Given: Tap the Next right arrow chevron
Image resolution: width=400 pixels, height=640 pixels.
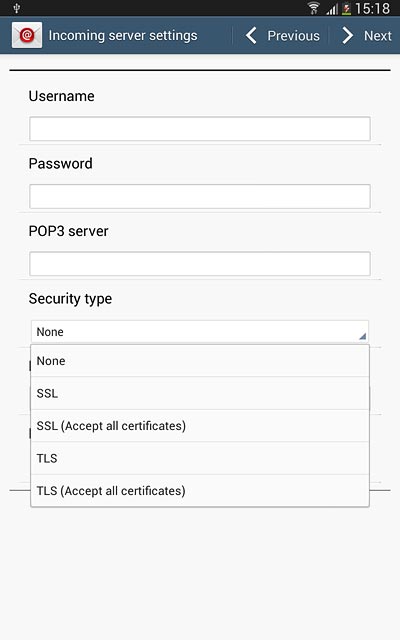Looking at the screenshot, I should [347, 36].
